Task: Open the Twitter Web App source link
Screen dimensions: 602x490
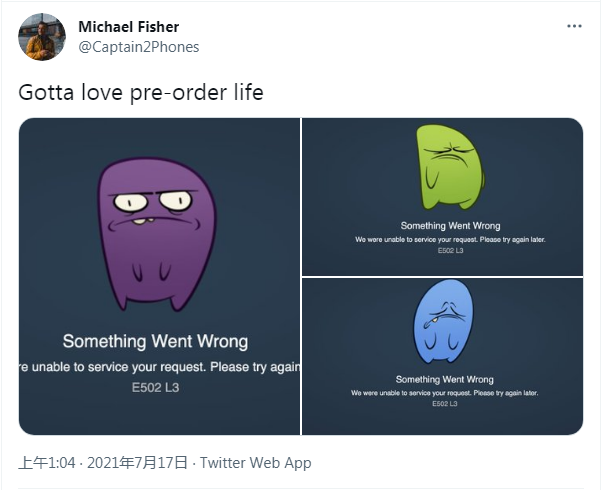Action: [255, 463]
